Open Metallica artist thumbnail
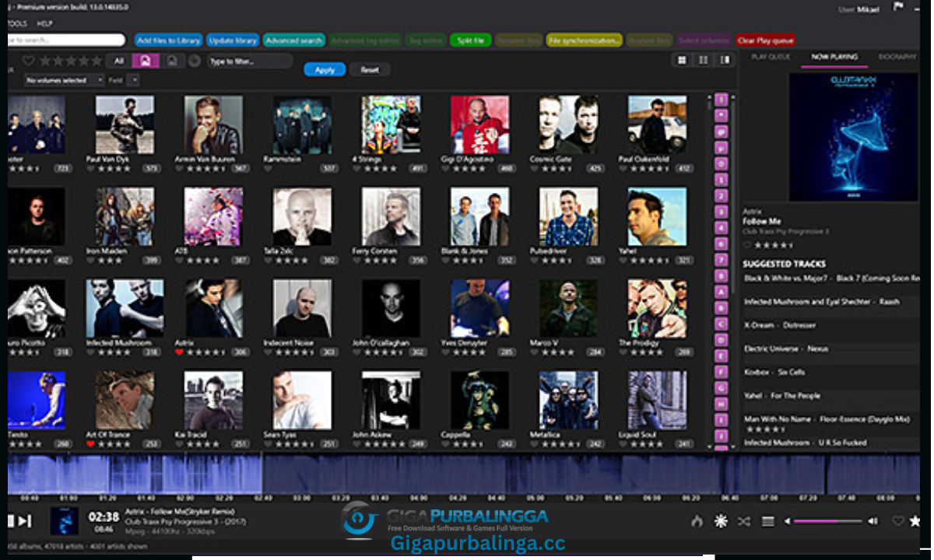The width and height of the screenshot is (934, 560). 569,401
